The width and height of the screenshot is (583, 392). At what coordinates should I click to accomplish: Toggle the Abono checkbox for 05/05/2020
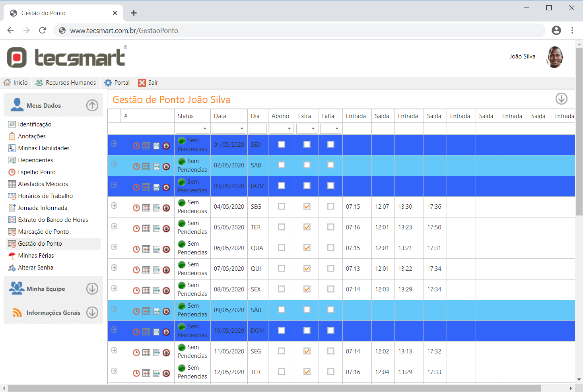[x=282, y=227]
